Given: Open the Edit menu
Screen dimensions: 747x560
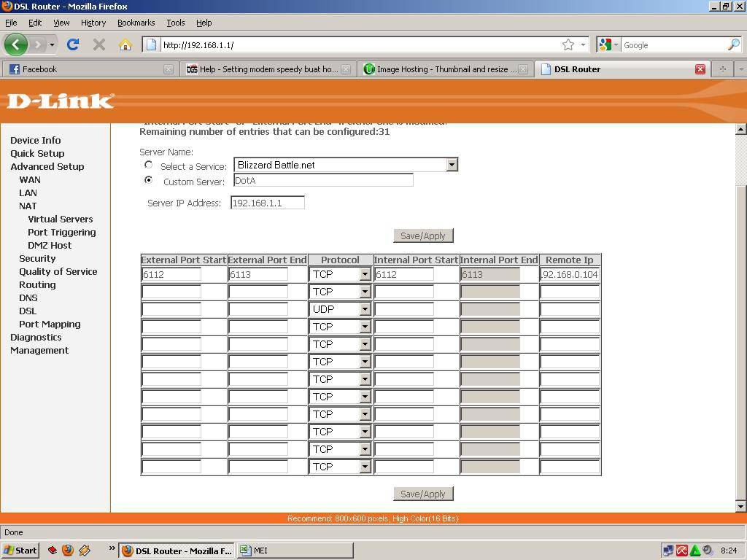Looking at the screenshot, I should tap(35, 23).
